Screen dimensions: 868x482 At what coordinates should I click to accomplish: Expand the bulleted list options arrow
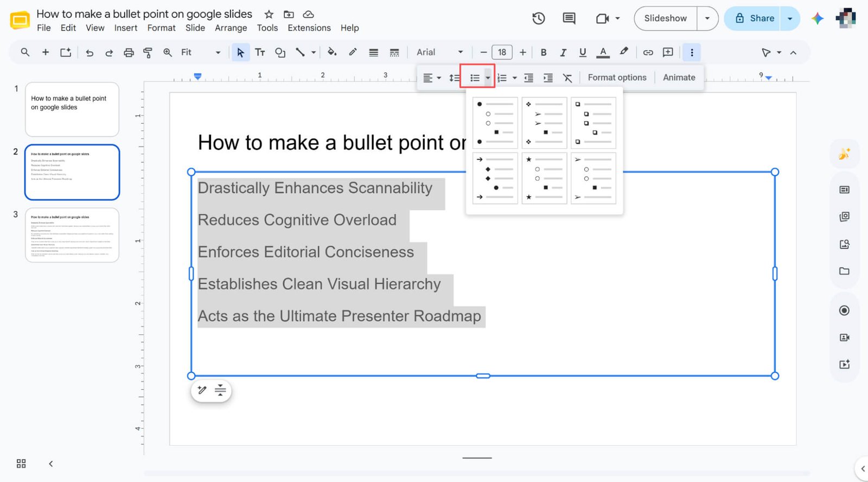click(488, 78)
